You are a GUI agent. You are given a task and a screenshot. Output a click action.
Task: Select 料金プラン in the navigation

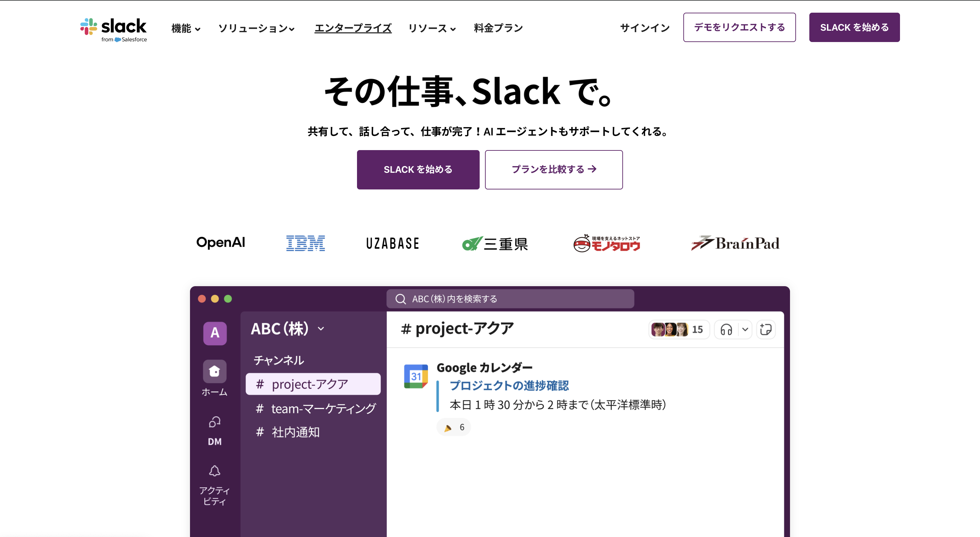tap(498, 28)
